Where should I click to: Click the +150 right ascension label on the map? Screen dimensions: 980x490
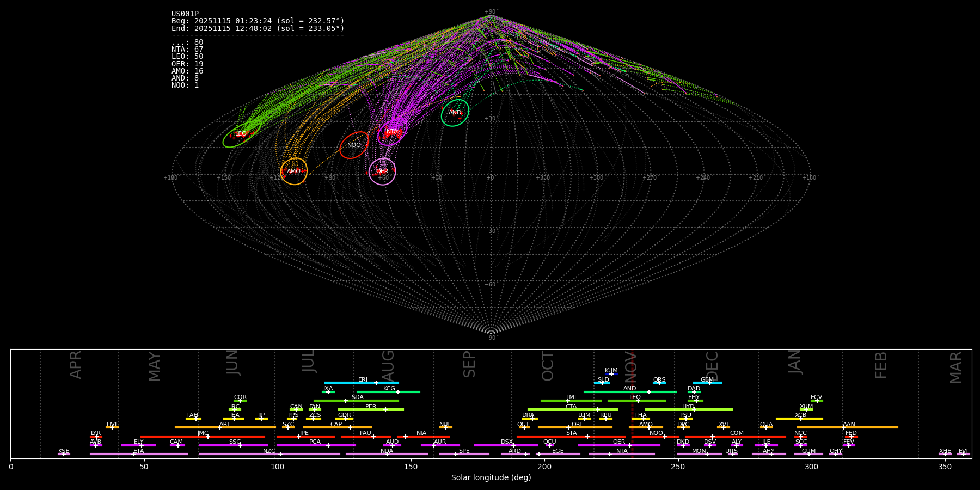[224, 178]
